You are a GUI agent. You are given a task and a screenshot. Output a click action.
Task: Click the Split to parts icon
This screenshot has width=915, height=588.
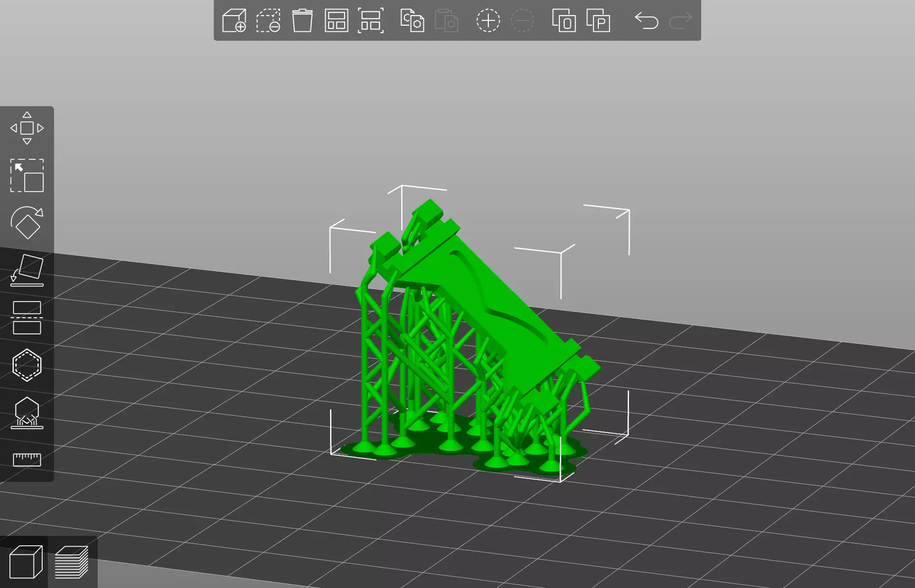(598, 21)
